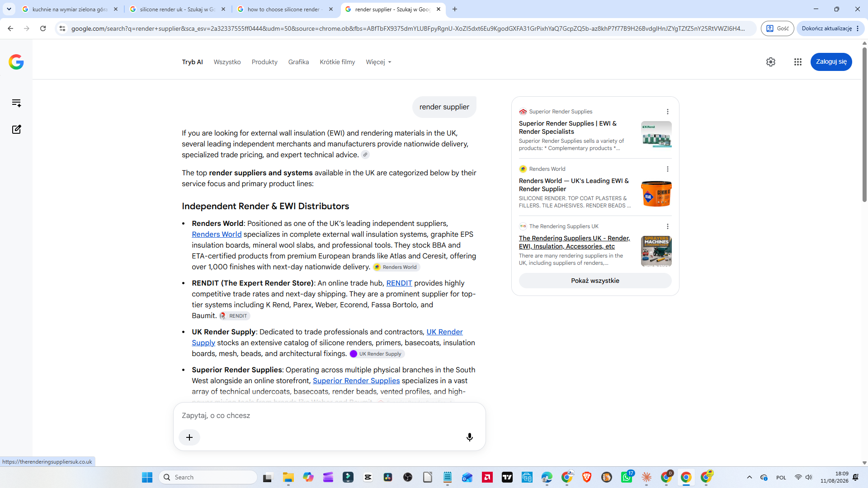Switch to Wszystko tab
This screenshot has width=868, height=488.
[227, 62]
